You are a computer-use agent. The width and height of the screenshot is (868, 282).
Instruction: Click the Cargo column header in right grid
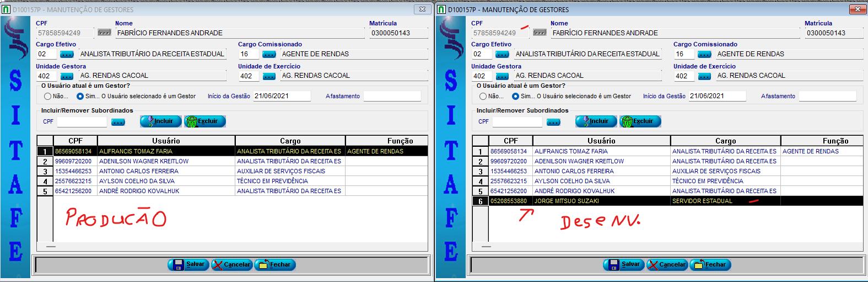point(725,141)
